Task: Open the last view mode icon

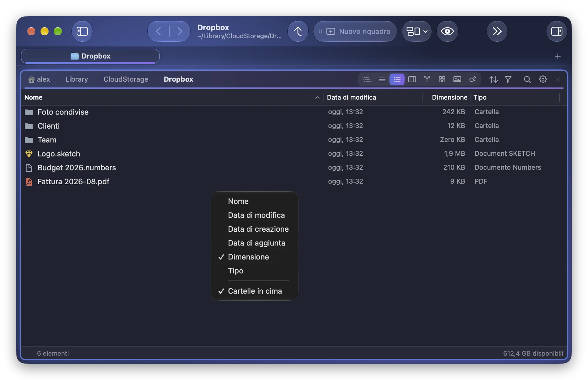Action: click(x=472, y=79)
